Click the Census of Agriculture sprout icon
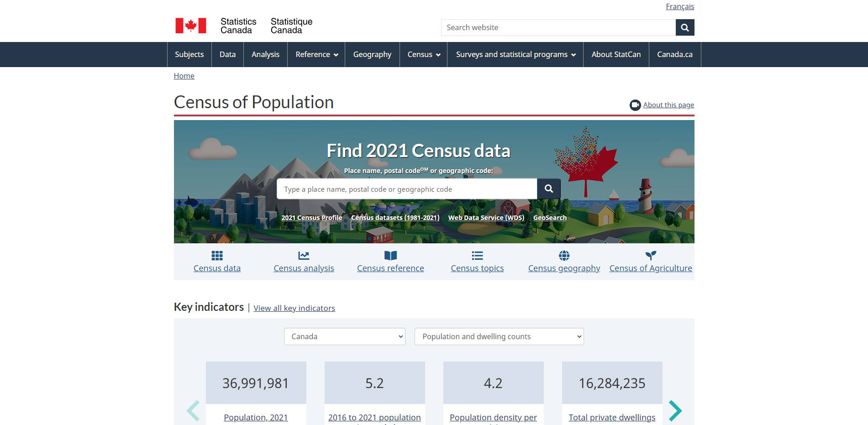 pos(651,256)
